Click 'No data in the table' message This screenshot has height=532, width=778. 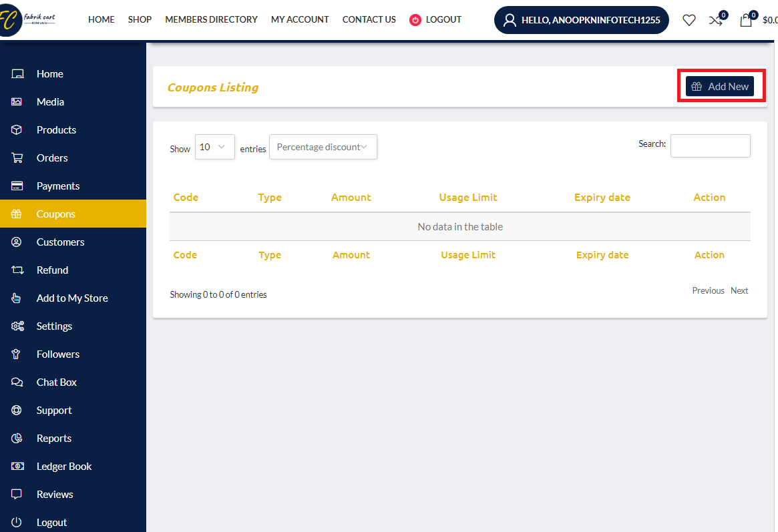click(x=460, y=226)
